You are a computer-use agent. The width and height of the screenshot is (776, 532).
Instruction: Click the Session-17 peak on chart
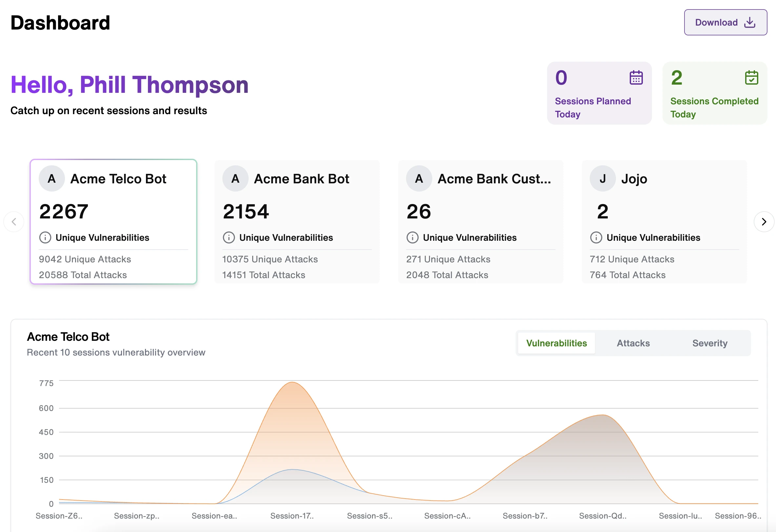pyautogui.click(x=292, y=382)
